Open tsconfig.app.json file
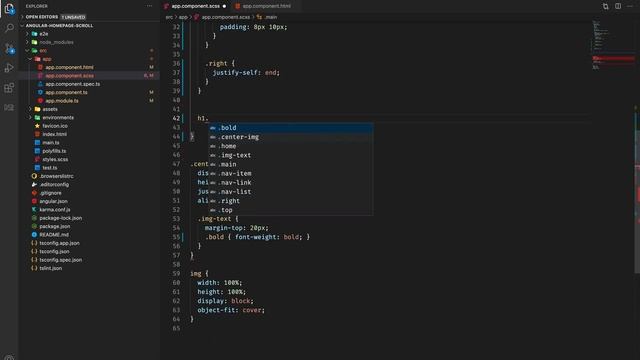The width and height of the screenshot is (640, 360). pos(59,243)
